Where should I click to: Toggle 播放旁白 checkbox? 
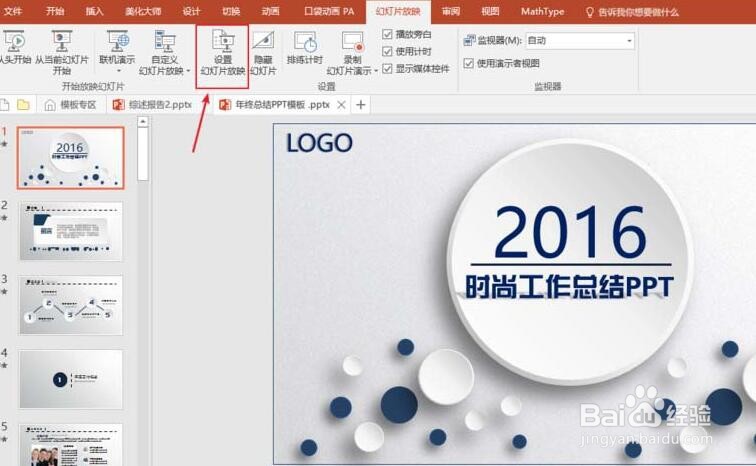[387, 34]
